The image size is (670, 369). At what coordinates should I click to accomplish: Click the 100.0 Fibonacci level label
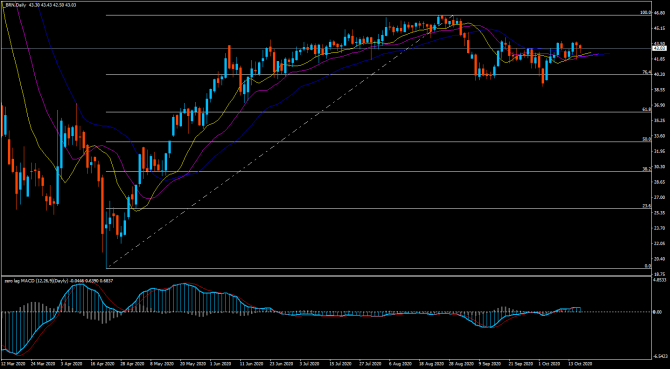coord(645,13)
